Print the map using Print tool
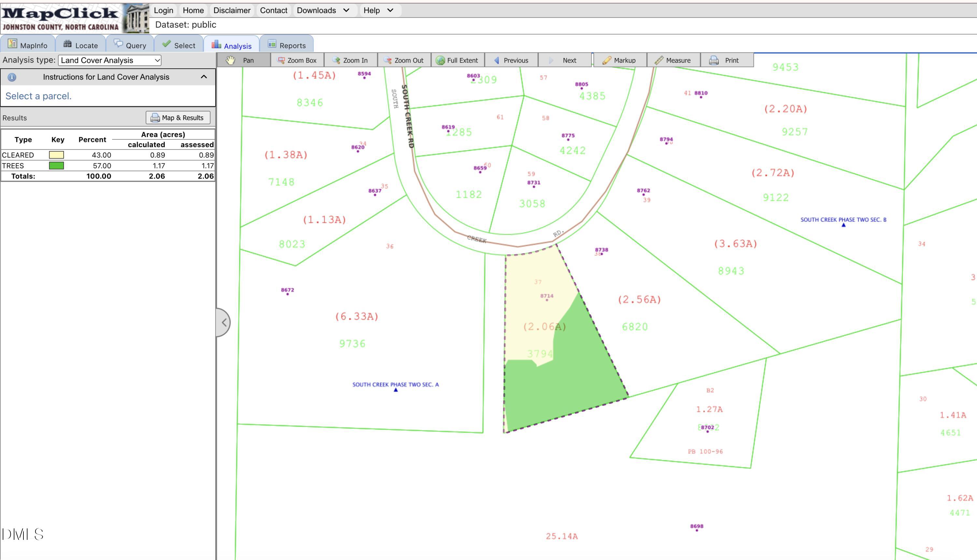This screenshot has width=977, height=560. (x=727, y=60)
